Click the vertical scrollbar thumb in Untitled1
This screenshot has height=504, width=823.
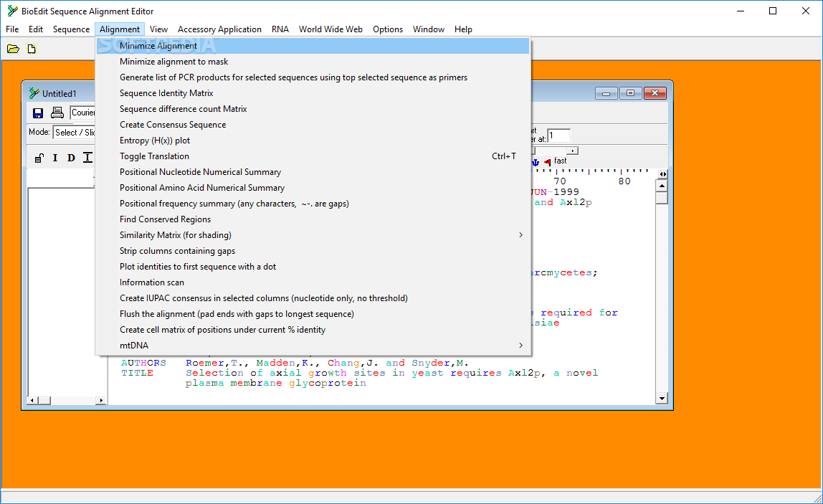coord(662,198)
